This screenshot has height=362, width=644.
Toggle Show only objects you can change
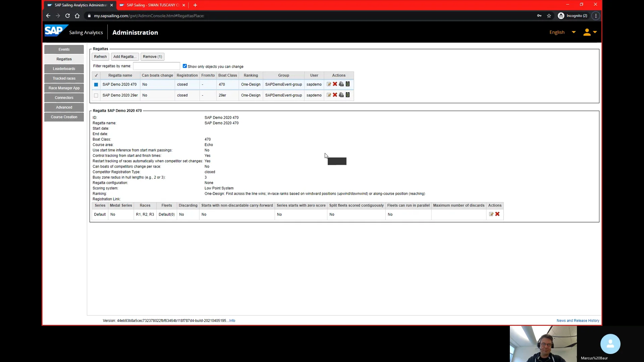point(185,66)
